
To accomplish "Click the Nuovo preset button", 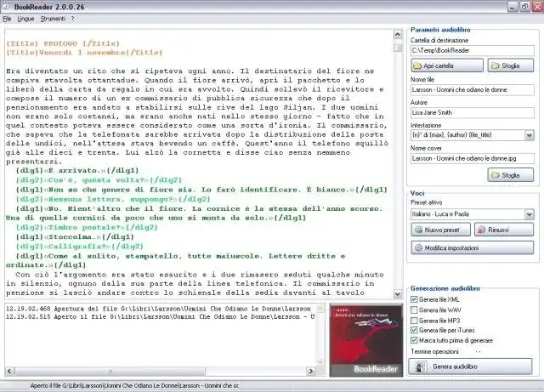I will (440, 230).
